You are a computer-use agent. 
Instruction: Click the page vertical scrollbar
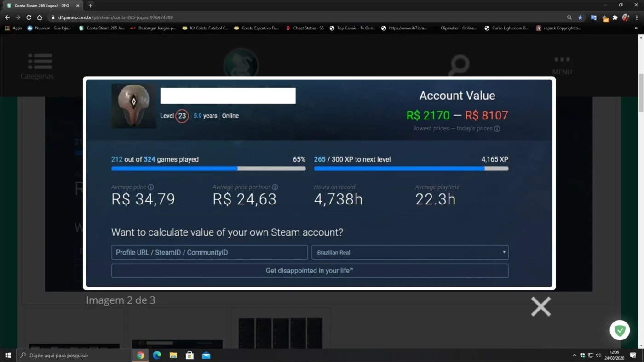click(640, 92)
